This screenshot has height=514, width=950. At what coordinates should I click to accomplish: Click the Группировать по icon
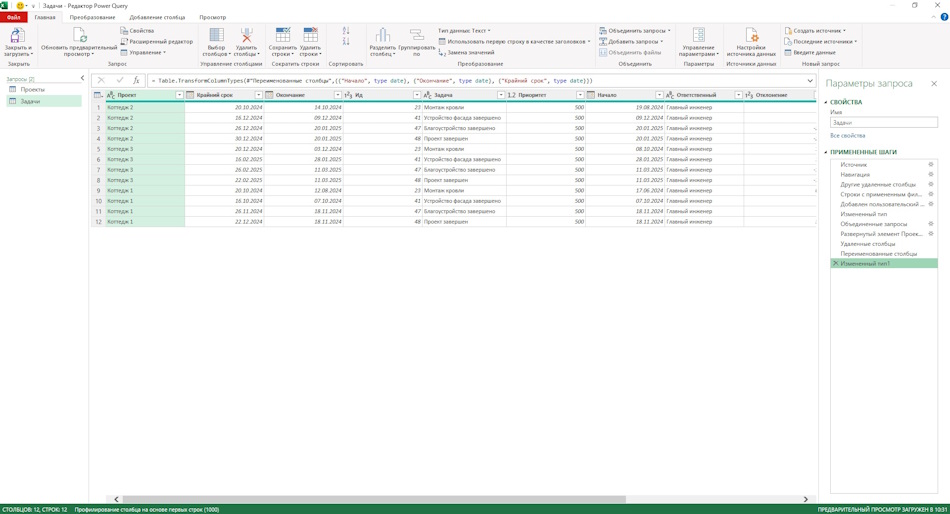click(416, 35)
